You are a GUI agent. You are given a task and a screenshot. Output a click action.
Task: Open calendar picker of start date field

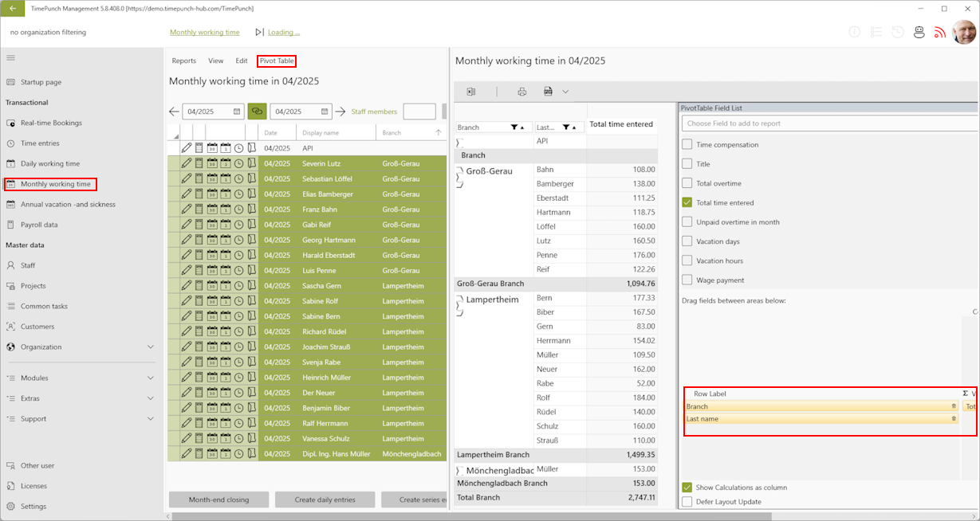(237, 112)
